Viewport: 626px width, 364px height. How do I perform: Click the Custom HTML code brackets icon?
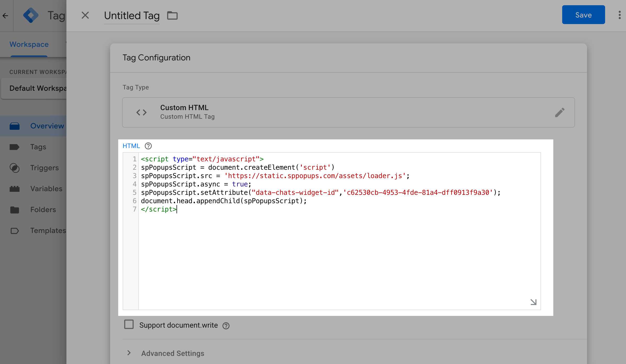141,112
